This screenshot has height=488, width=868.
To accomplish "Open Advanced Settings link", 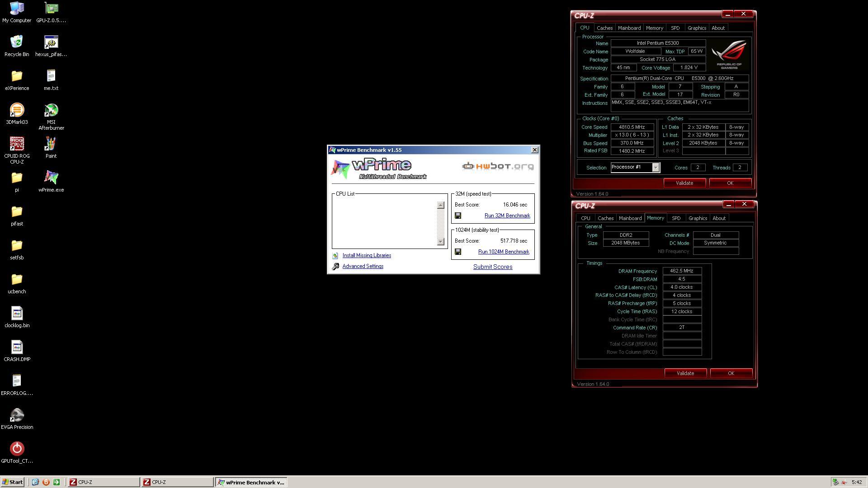I will (x=363, y=267).
